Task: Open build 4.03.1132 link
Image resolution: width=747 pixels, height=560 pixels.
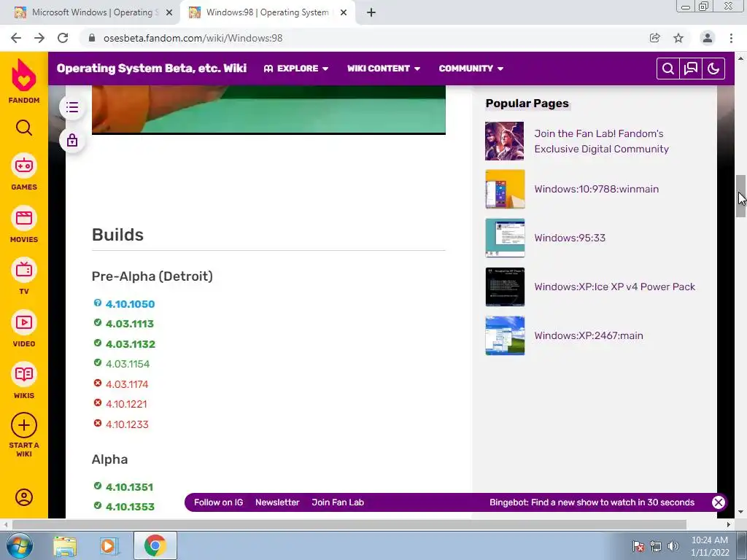Action: point(130,344)
